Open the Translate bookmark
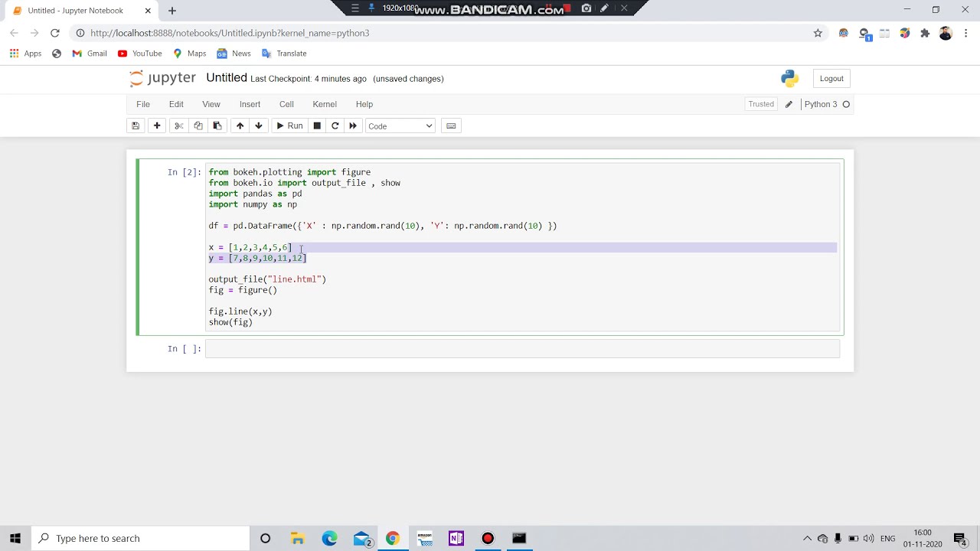 click(284, 54)
